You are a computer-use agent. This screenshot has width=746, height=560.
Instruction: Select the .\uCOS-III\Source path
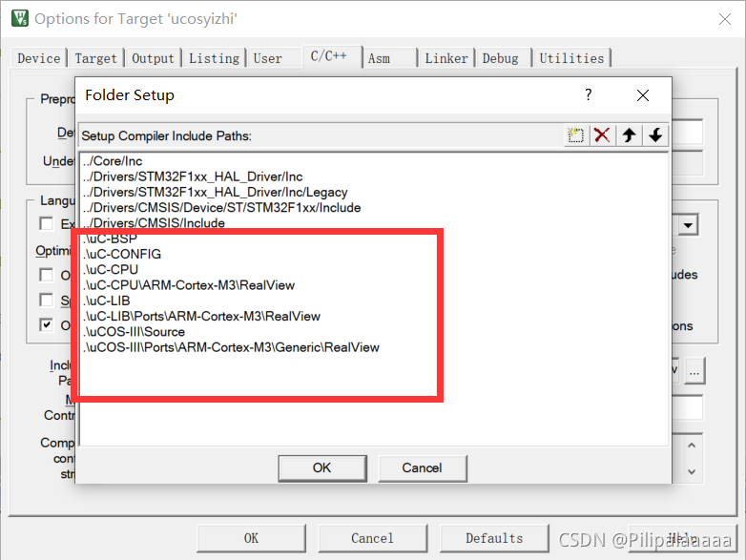pos(135,332)
